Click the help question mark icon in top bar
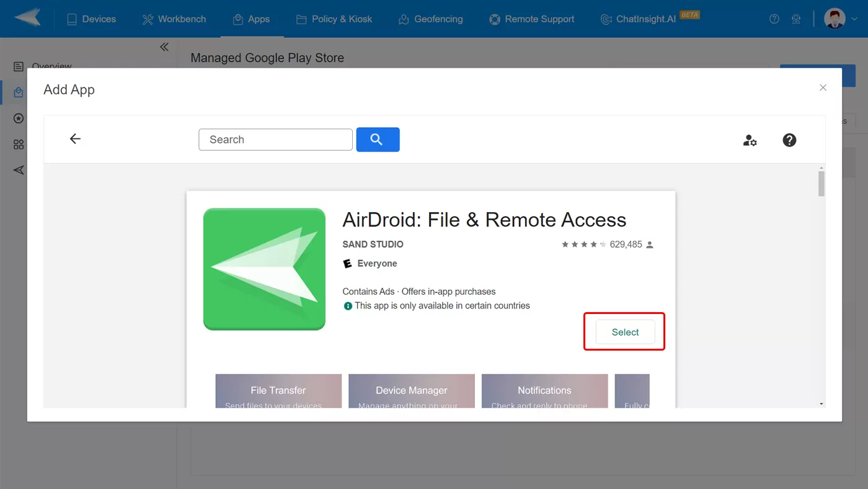 pos(774,19)
